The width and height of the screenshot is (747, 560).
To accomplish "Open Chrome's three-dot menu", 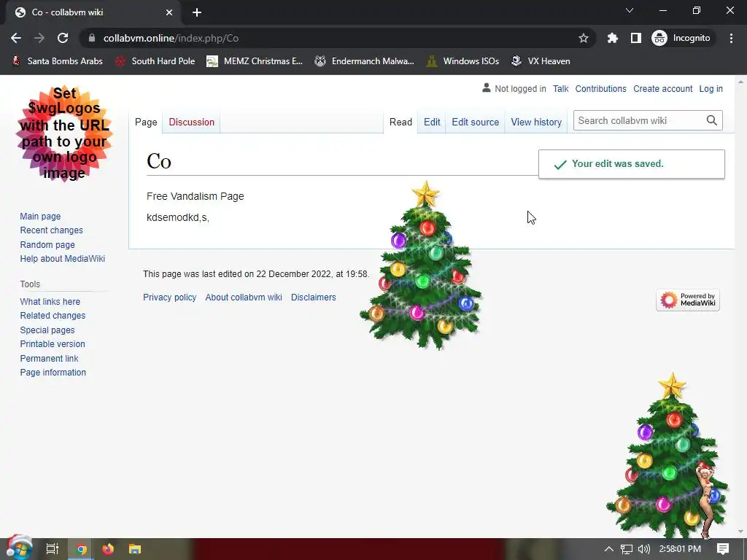I will point(731,38).
